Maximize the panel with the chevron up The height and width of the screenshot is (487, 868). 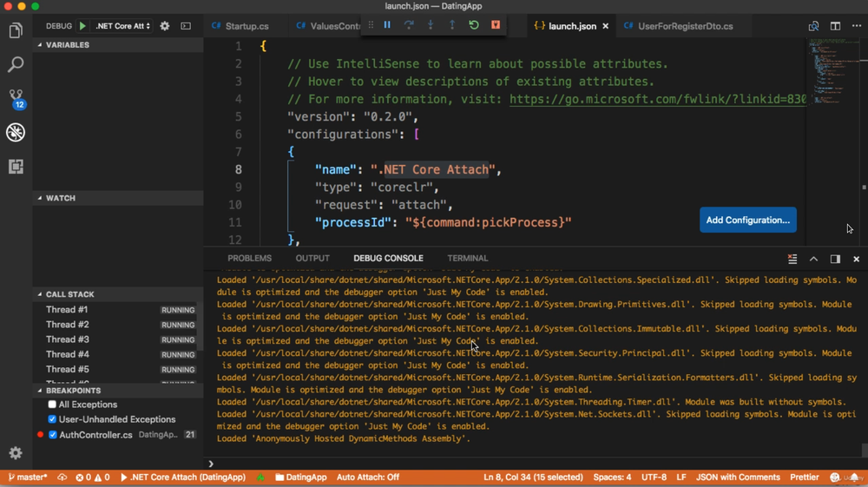(814, 259)
